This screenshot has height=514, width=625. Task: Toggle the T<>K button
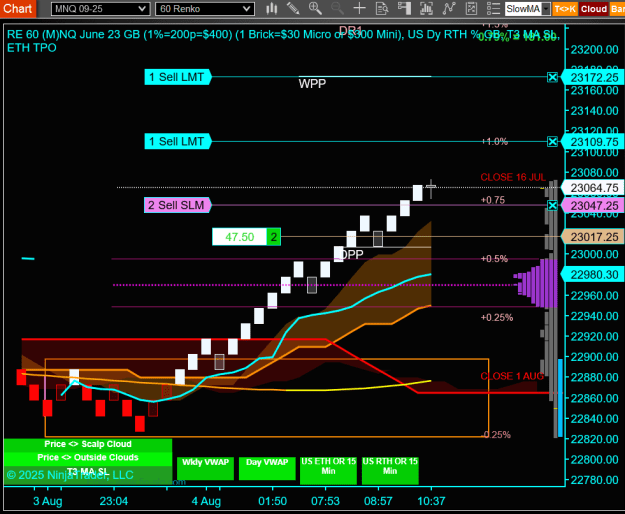(564, 9)
